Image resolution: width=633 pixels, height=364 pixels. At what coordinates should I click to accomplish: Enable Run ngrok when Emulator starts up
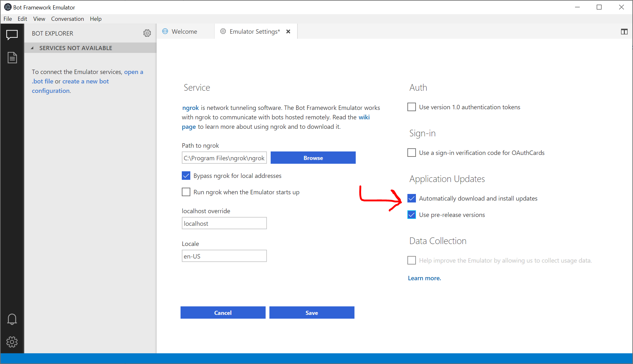[186, 192]
